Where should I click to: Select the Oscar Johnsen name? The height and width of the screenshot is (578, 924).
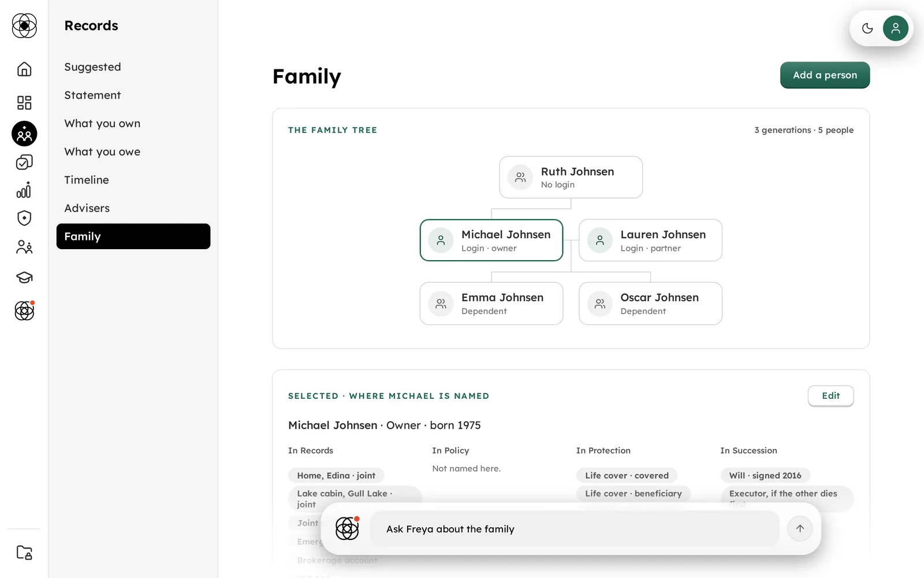[660, 298]
